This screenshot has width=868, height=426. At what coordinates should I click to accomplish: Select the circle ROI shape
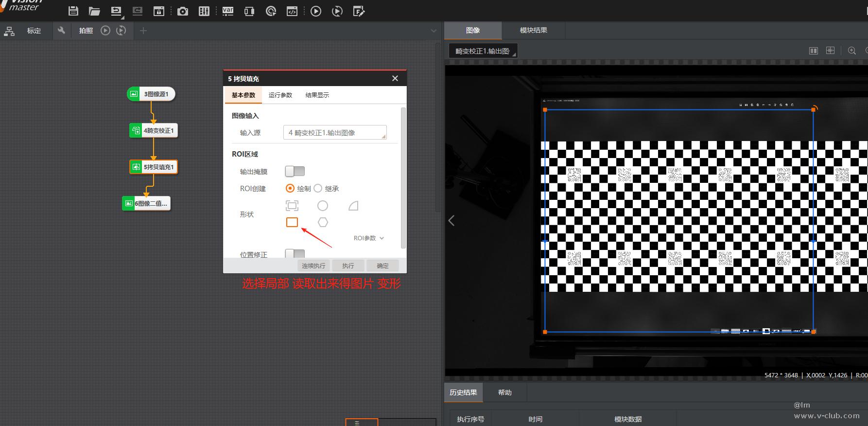coord(322,206)
